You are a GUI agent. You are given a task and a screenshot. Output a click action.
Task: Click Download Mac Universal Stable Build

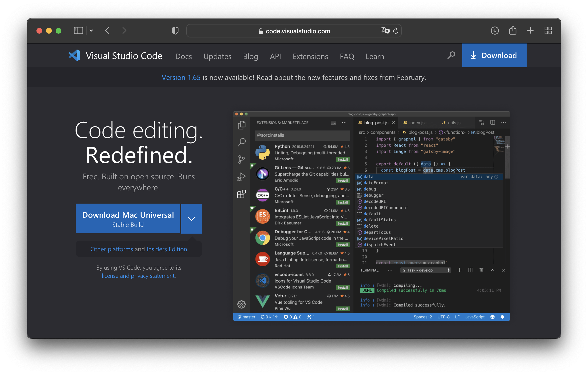click(x=128, y=218)
